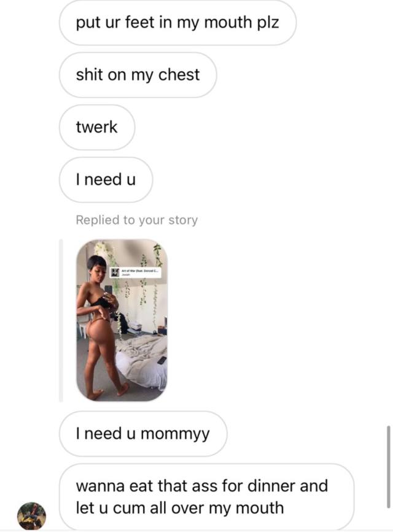Select the 'I need u' message bubble
The width and height of the screenshot is (393, 532).
coord(106,180)
